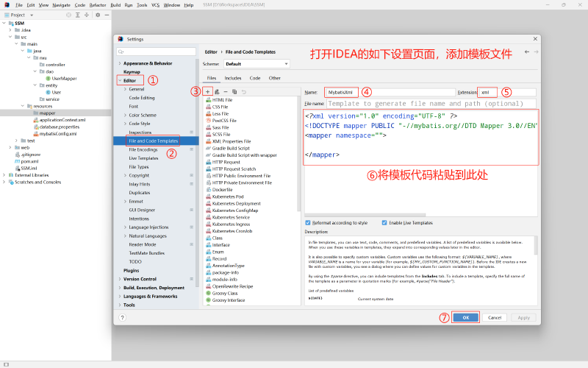Open the Project view dropdown arrow
The height and width of the screenshot is (368, 588).
[x=32, y=15]
